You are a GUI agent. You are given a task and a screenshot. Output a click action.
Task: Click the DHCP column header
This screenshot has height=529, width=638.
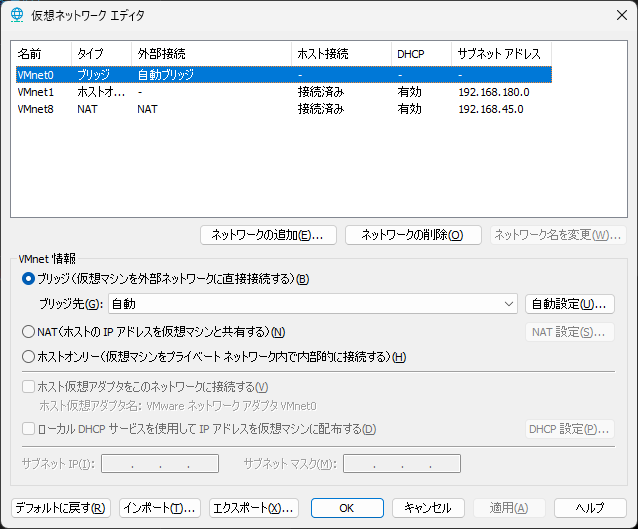pyautogui.click(x=422, y=54)
